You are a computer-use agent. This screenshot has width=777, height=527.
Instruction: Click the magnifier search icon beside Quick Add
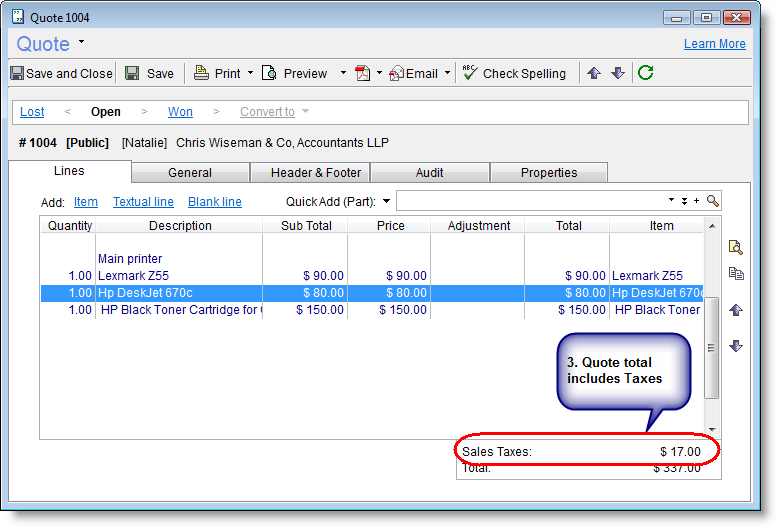click(x=713, y=201)
